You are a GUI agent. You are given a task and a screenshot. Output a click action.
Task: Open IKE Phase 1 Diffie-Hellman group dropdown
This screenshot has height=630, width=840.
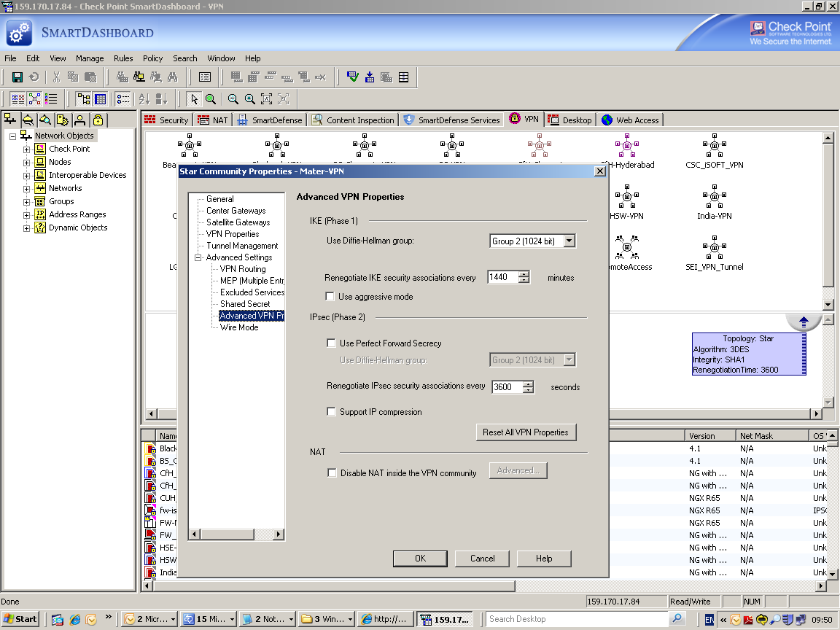(x=569, y=241)
